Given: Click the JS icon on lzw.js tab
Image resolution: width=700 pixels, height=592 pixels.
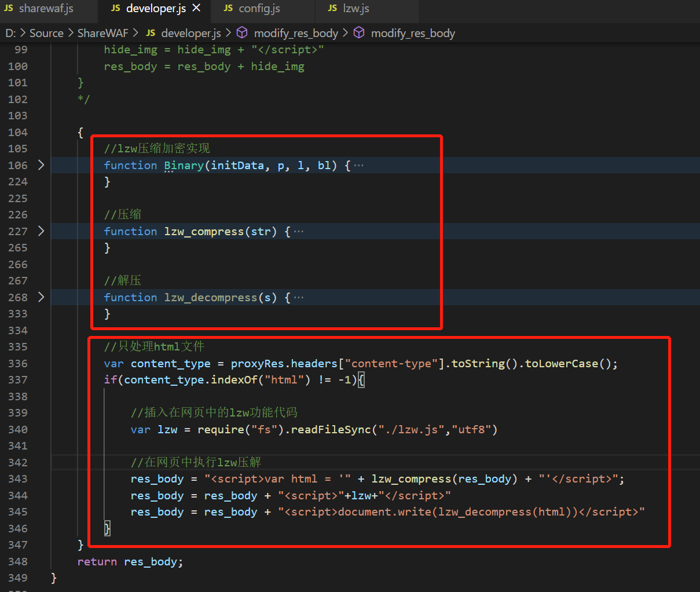Looking at the screenshot, I should pyautogui.click(x=332, y=8).
